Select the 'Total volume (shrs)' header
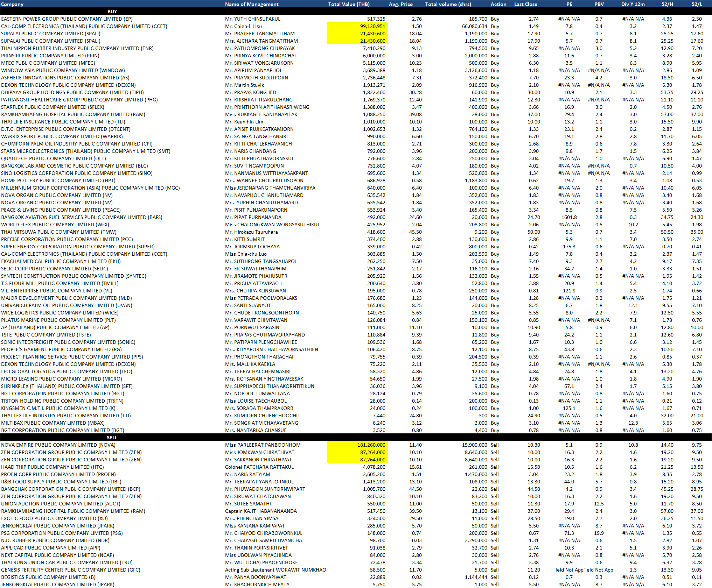This screenshot has height=588, width=712. pyautogui.click(x=448, y=4)
